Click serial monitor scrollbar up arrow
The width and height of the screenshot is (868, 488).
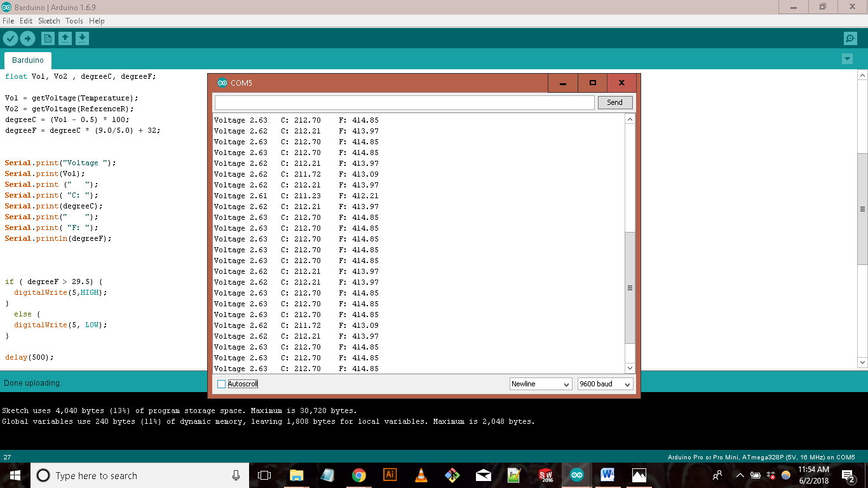[x=630, y=119]
